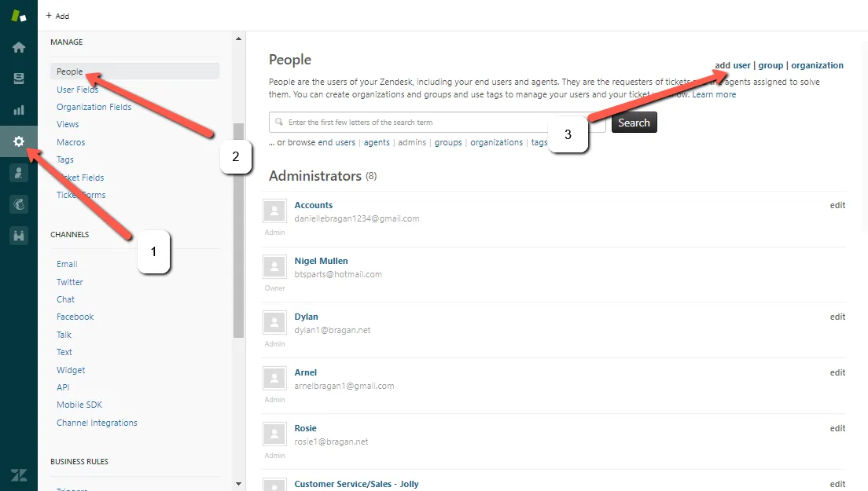Screen dimensions: 868x491
Task: Open Macros in Manage section
Action: click(x=71, y=142)
